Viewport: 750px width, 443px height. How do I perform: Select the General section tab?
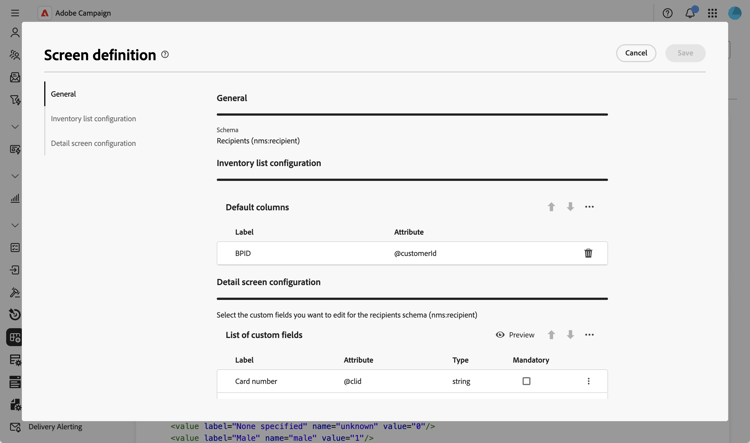tap(64, 94)
